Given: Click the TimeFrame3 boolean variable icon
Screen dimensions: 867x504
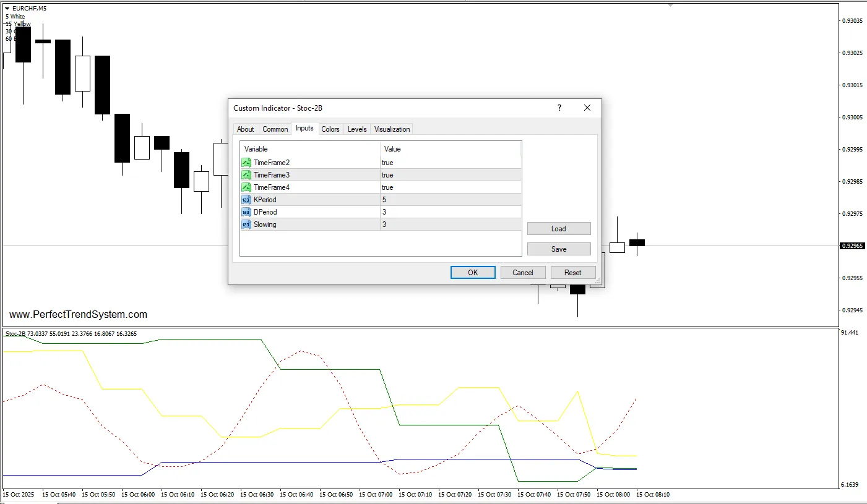Looking at the screenshot, I should (246, 175).
